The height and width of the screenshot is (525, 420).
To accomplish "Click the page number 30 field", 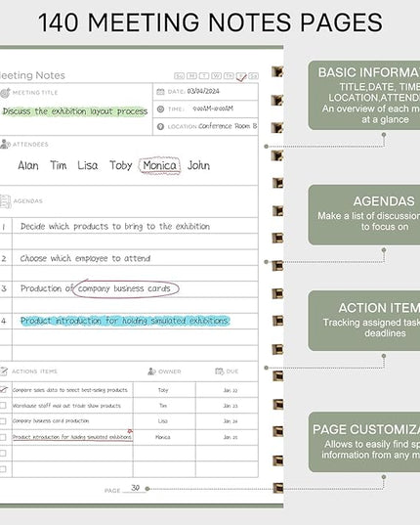I will [x=135, y=488].
